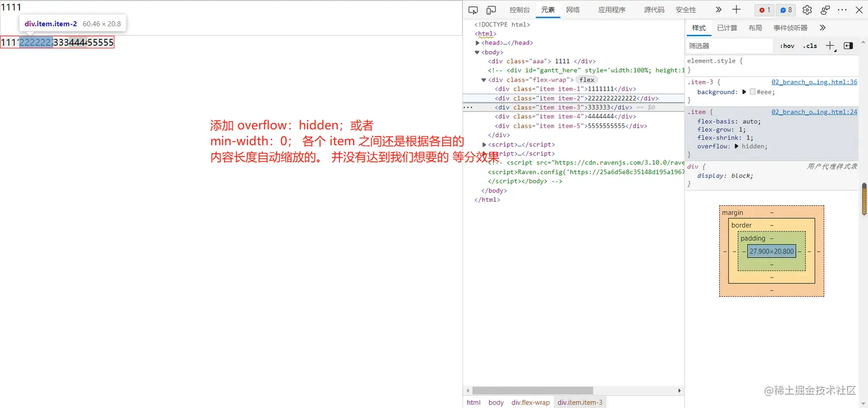Toggle the flex overlay badge on div.flex-wrap
868x408 pixels.
[x=587, y=79]
